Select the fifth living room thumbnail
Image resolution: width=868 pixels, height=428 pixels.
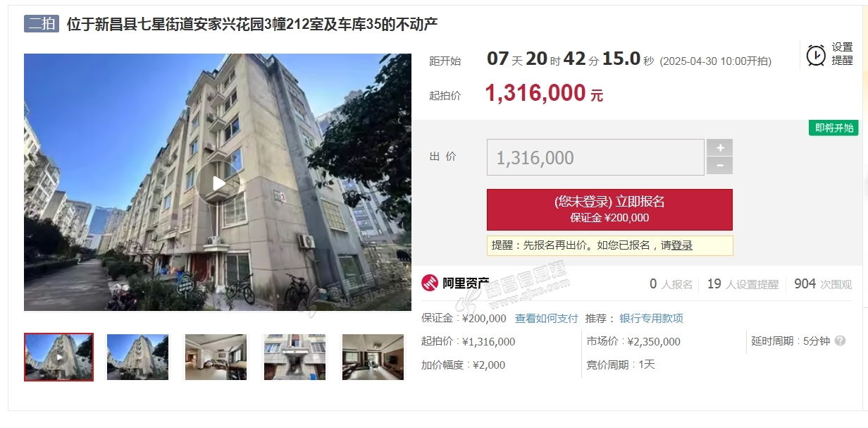coord(373,357)
